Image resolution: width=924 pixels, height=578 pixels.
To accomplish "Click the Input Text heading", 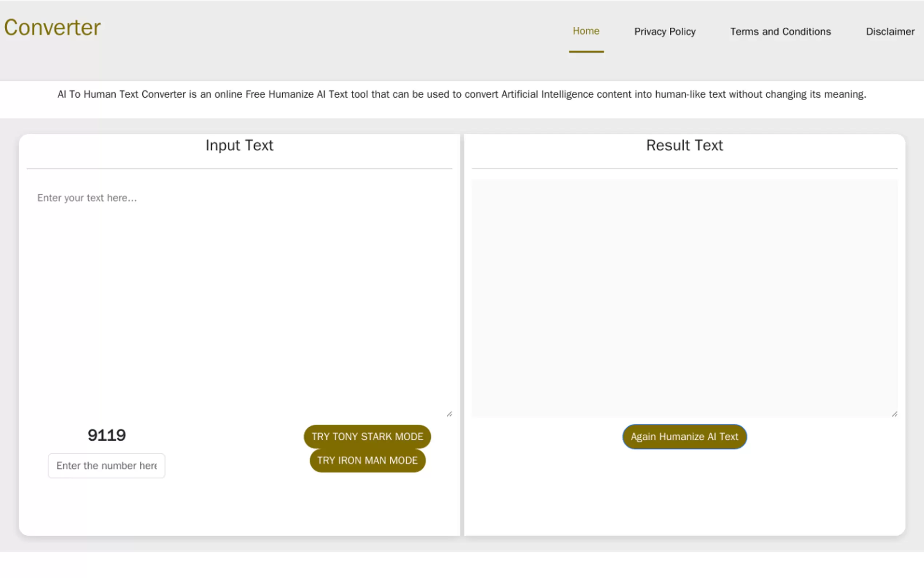I will pyautogui.click(x=239, y=145).
